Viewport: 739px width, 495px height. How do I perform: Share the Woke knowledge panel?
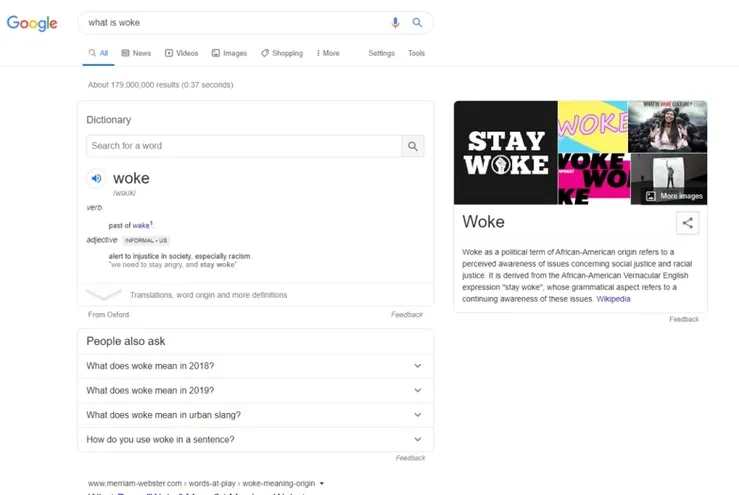pos(688,223)
